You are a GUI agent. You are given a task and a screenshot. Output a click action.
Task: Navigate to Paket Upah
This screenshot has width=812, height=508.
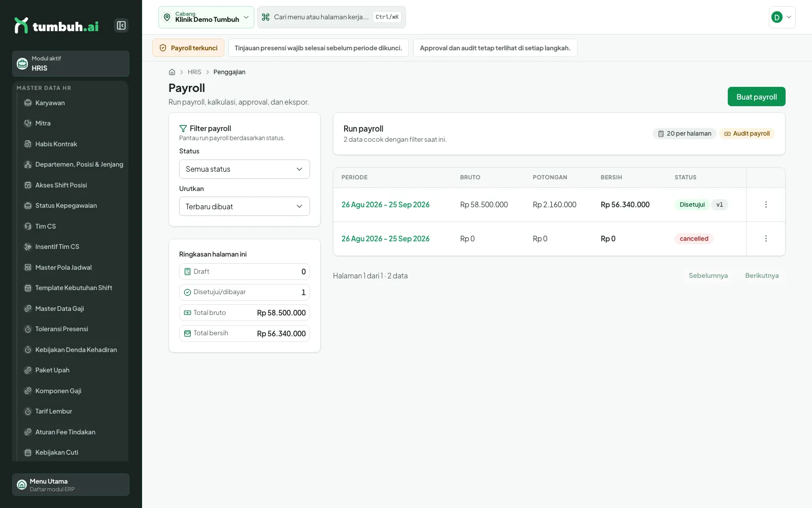74,370
